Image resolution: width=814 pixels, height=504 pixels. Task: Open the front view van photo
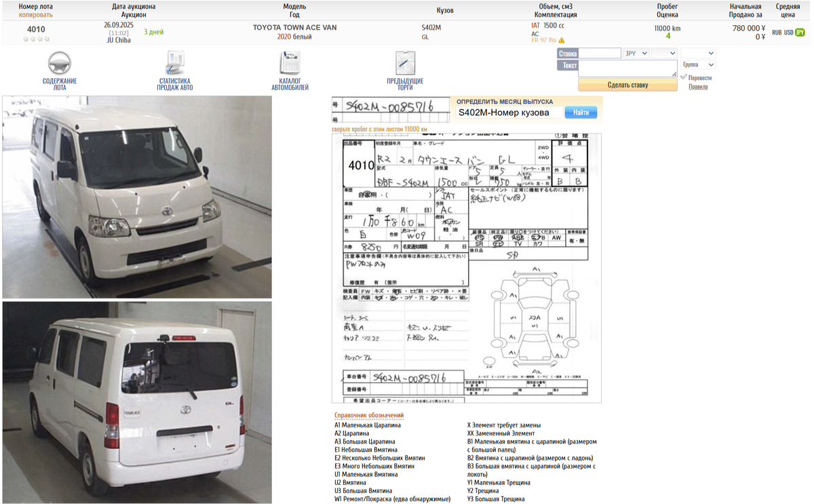point(137,197)
